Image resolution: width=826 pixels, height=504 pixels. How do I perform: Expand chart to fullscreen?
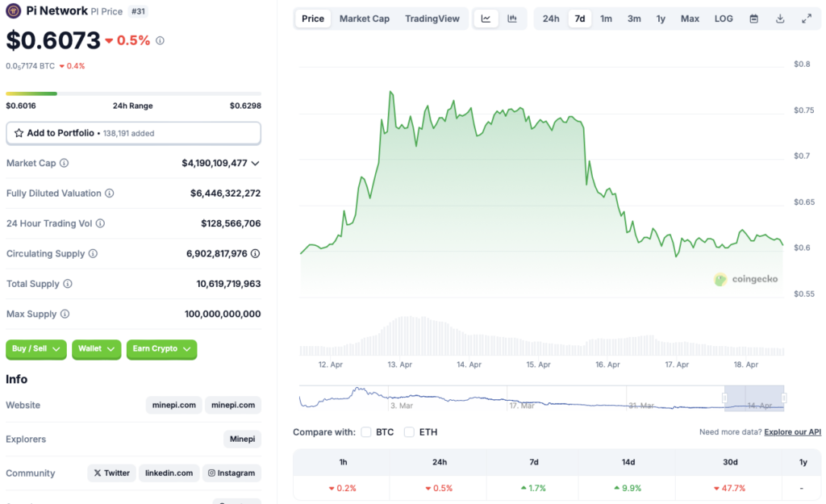(x=807, y=19)
